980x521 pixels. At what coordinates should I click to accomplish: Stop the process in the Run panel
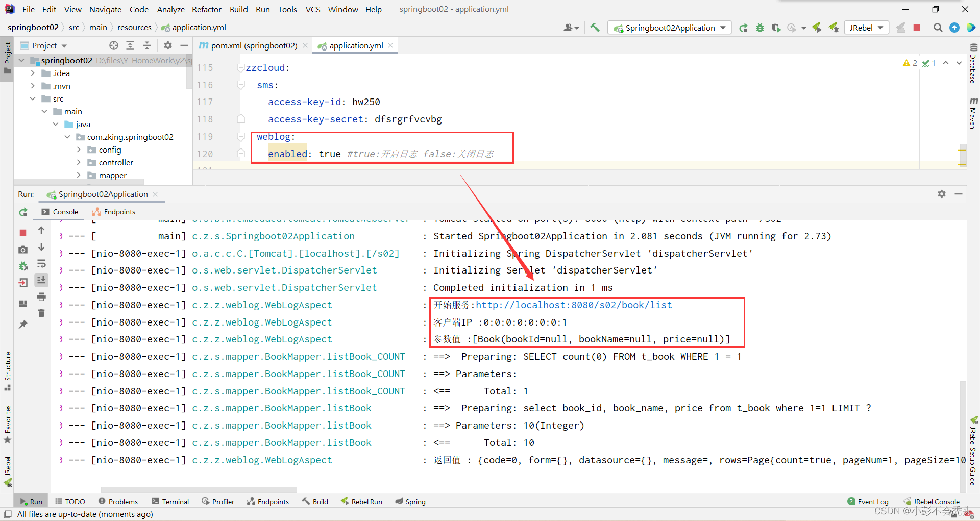point(23,233)
